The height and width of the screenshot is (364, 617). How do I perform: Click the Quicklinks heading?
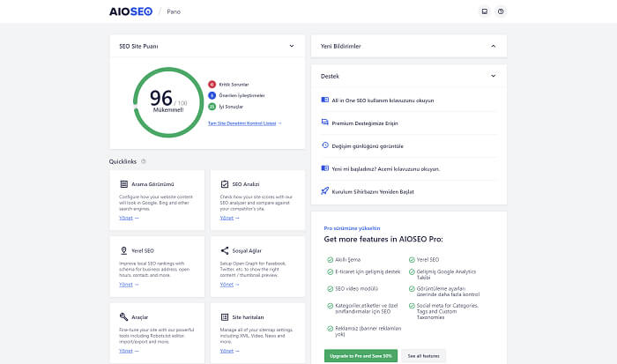click(123, 161)
